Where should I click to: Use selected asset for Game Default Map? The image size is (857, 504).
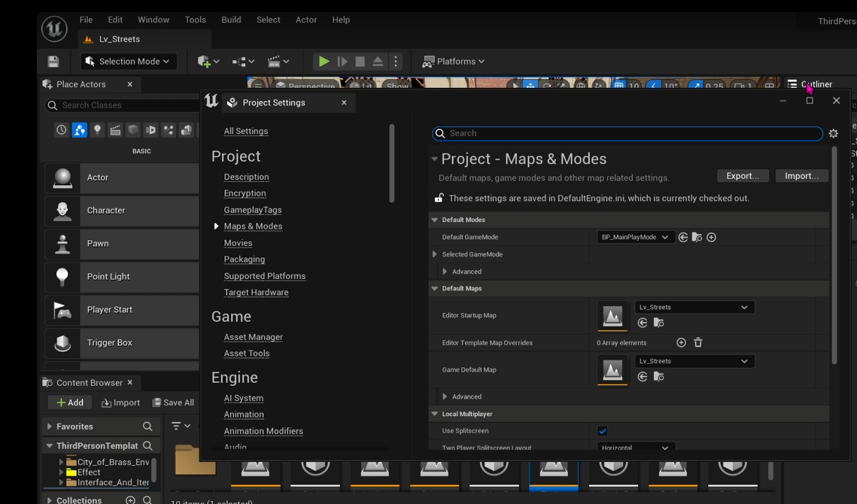[x=643, y=377]
